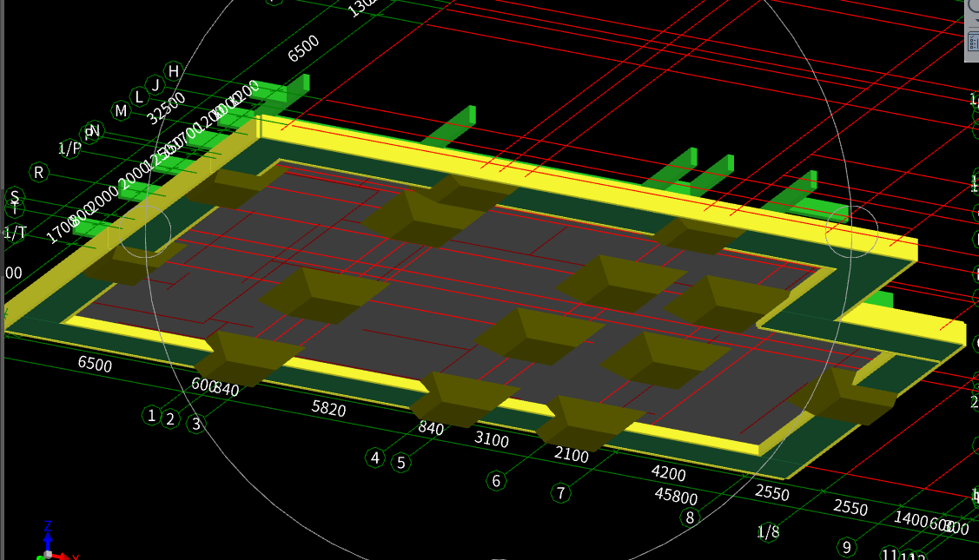Click the 1400 grid dimension
979x560 pixels.
point(910,519)
